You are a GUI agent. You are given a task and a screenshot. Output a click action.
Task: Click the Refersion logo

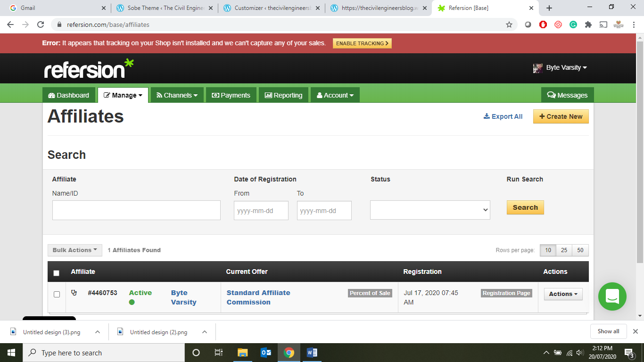coord(89,69)
